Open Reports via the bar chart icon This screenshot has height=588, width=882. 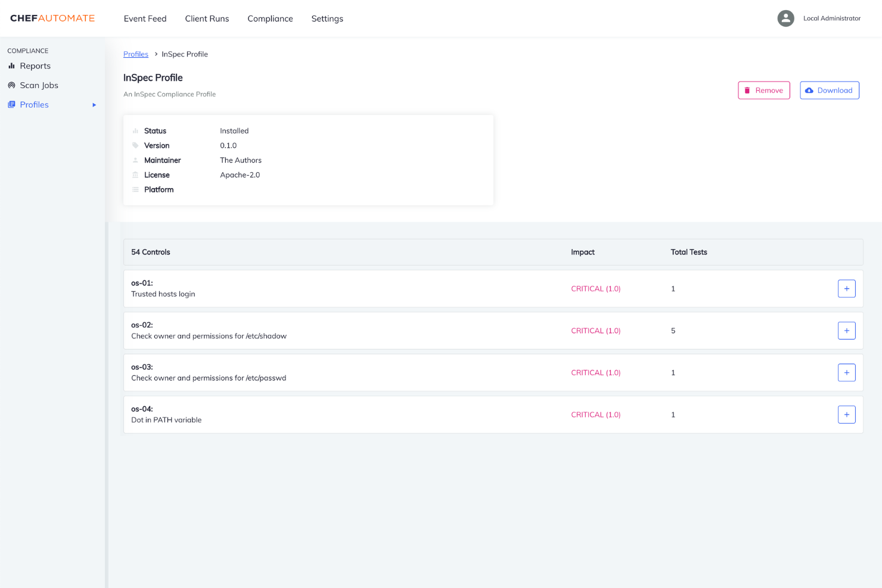click(12, 66)
